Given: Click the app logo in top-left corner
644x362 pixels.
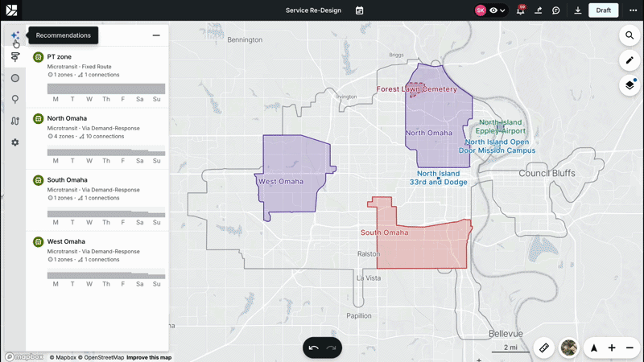Looking at the screenshot, I should [x=11, y=10].
